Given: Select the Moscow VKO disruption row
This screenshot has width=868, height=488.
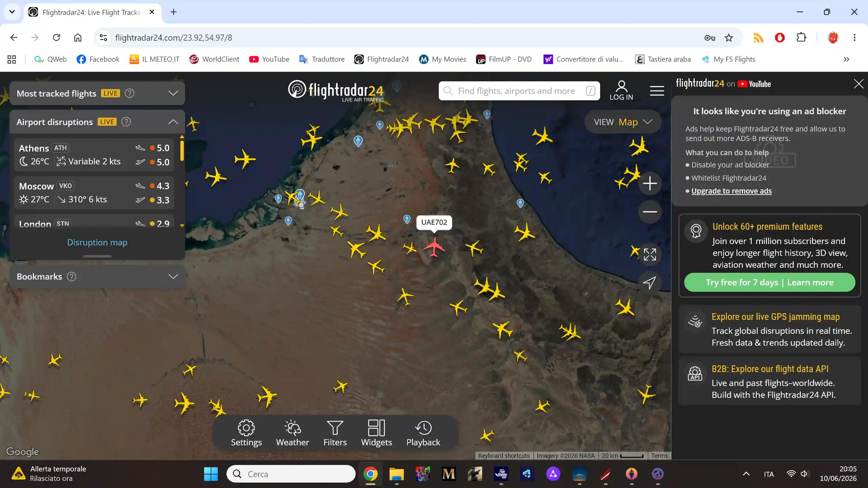Looking at the screenshot, I should (94, 193).
